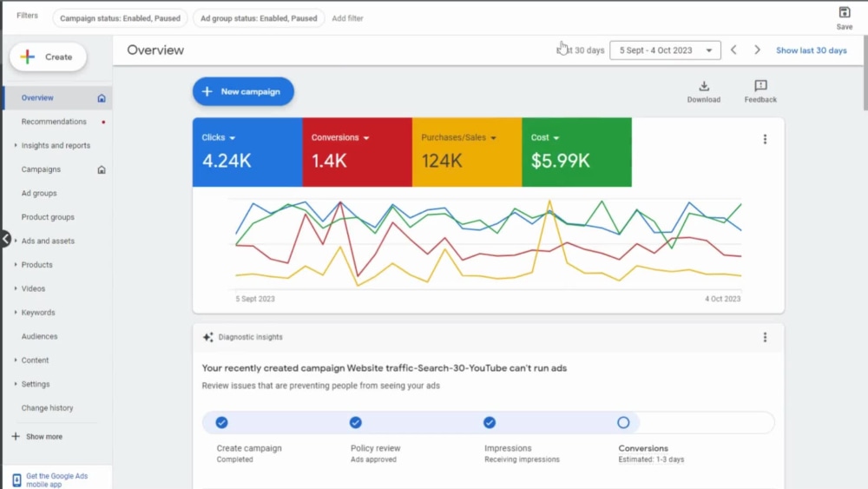Click the 'Ads approved' text
Viewport: 868px width, 489px height.
pyautogui.click(x=373, y=459)
